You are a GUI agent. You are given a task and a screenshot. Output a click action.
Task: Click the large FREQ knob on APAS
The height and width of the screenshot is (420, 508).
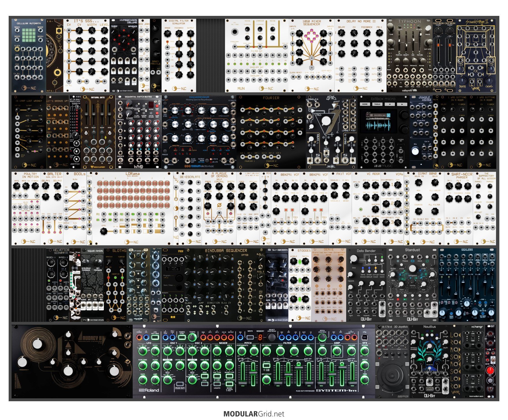[x=326, y=121]
